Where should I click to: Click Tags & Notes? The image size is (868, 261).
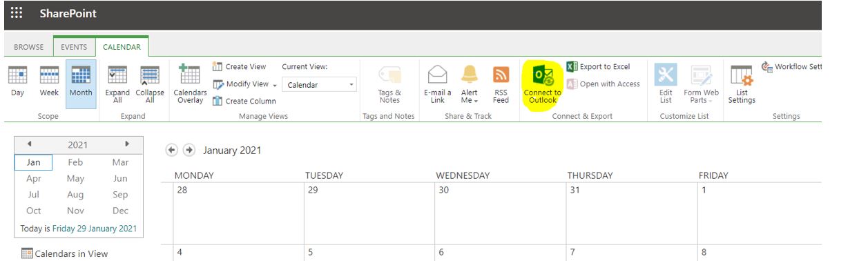[389, 84]
